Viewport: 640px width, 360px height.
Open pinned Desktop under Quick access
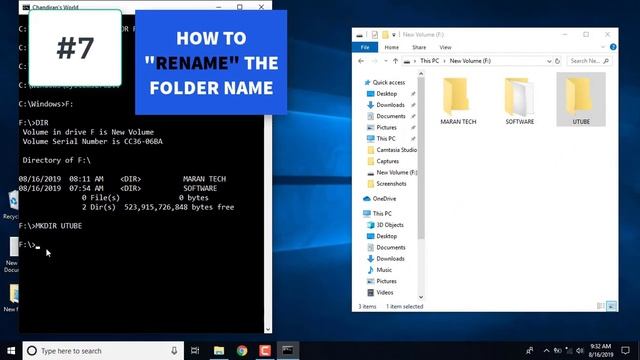pyautogui.click(x=386, y=93)
